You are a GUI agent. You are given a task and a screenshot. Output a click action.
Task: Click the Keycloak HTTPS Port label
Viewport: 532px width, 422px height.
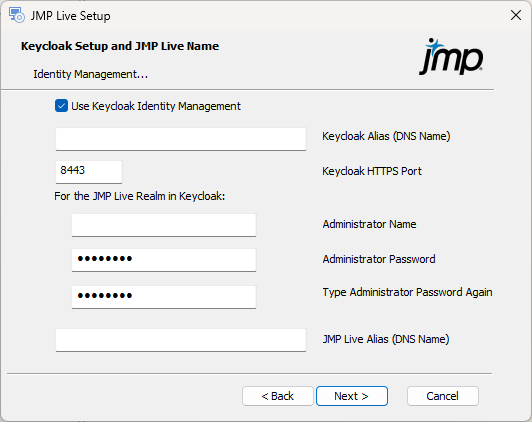coord(372,171)
